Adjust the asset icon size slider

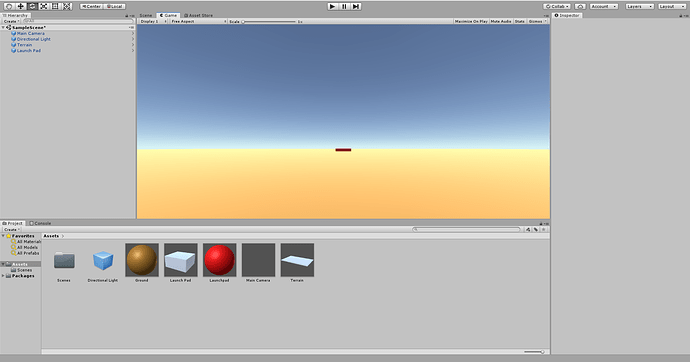pos(534,351)
